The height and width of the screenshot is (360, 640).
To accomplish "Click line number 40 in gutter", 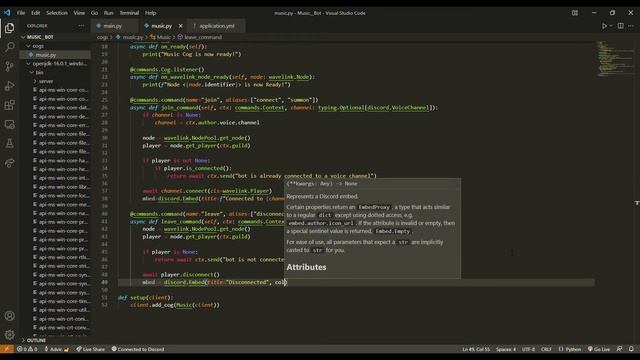I will [104, 213].
